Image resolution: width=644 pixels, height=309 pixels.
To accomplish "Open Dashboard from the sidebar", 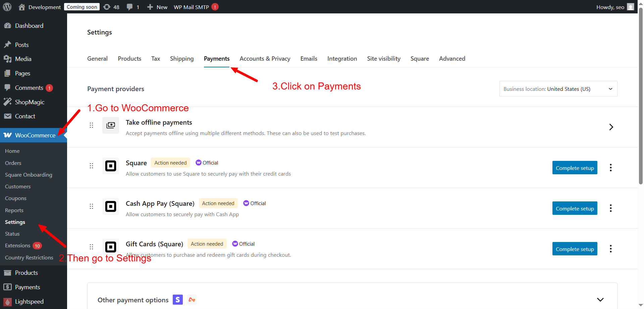I will (29, 25).
